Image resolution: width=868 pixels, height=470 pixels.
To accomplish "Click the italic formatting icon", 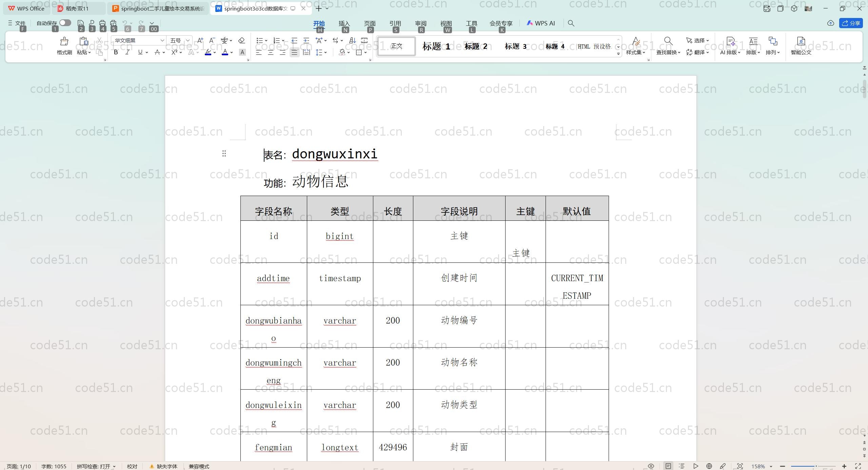I will point(127,52).
